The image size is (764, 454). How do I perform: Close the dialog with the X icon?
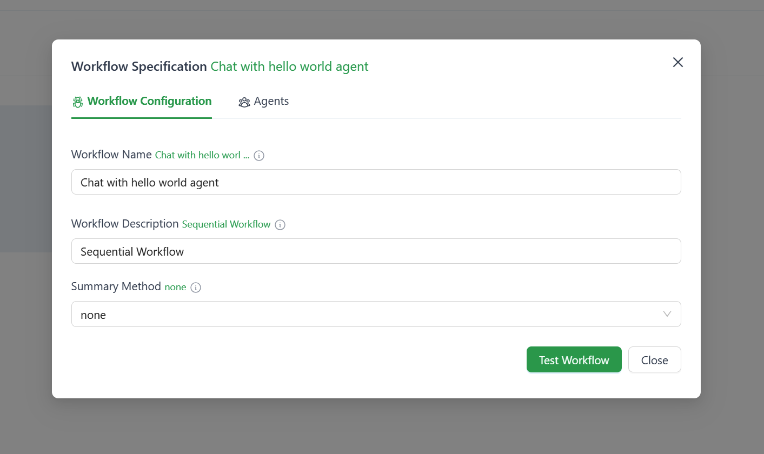coord(678,62)
